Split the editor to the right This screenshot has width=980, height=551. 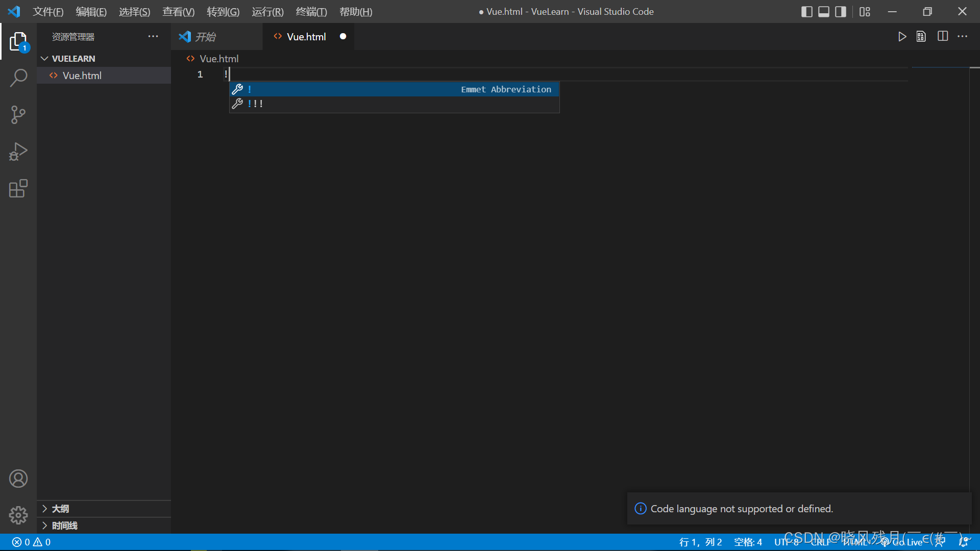(x=943, y=37)
